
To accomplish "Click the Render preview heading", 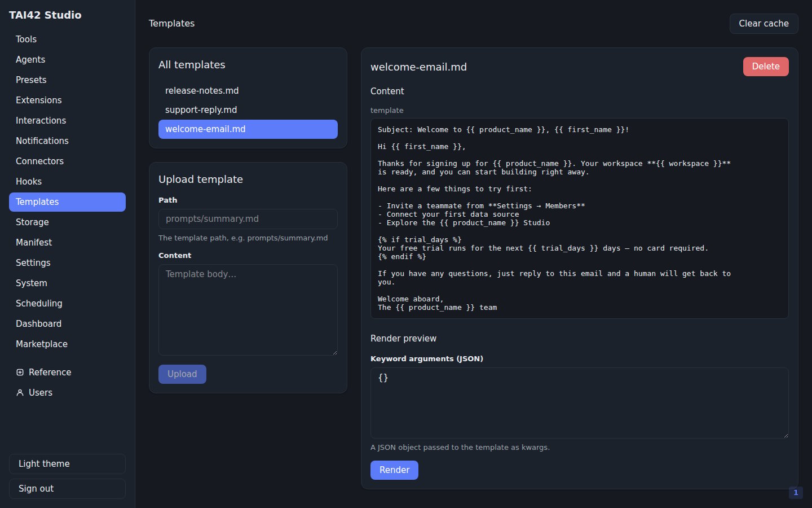I will click(x=403, y=339).
